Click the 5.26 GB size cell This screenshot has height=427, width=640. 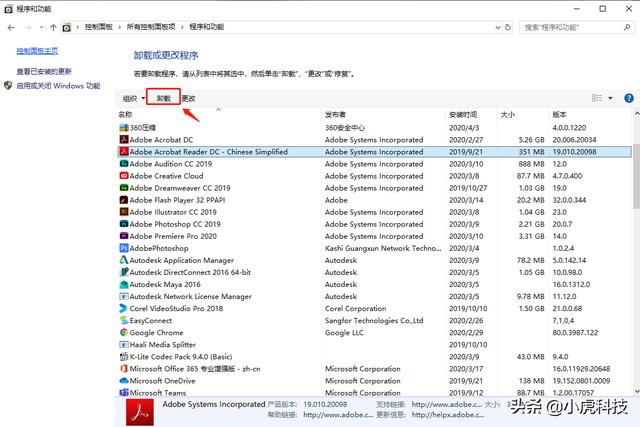[531, 140]
